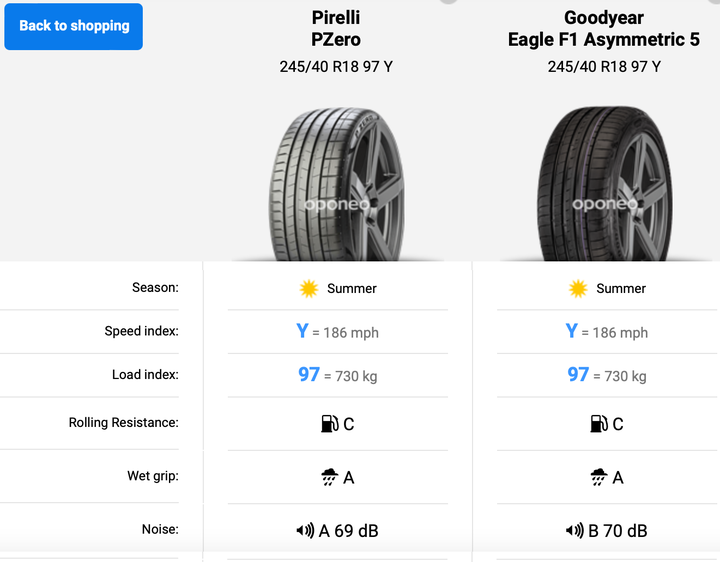Click the blue Y speed index for Goodyear
The height and width of the screenshot is (562, 720).
tap(571, 331)
